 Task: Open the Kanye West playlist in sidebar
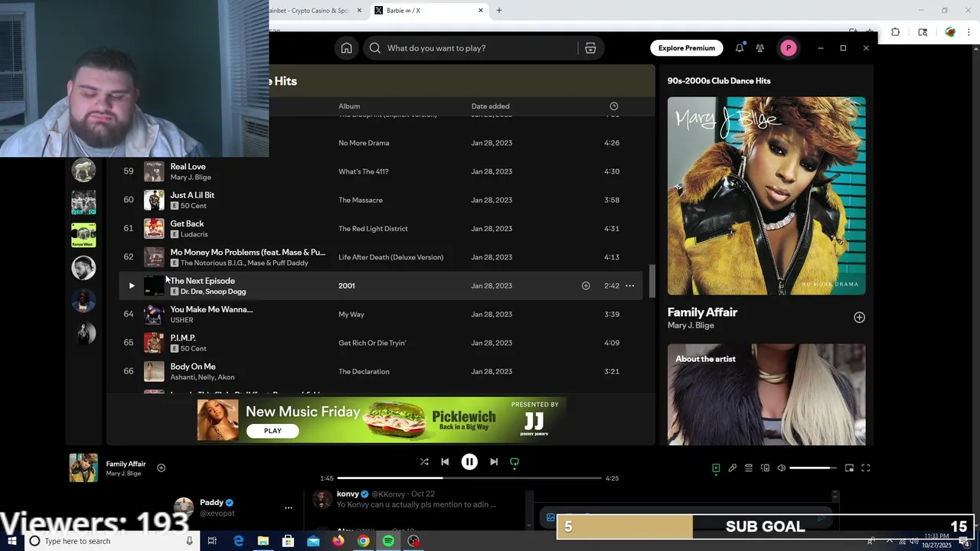click(83, 235)
